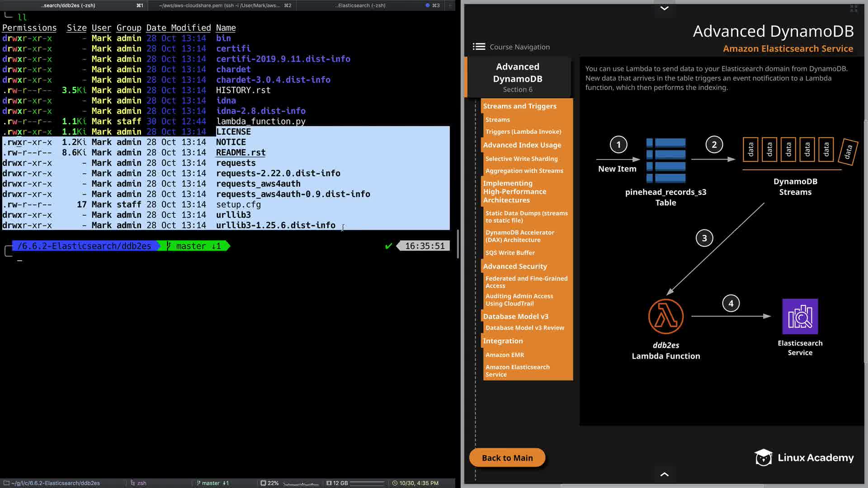Open the Selective Write Sharding lesson

pyautogui.click(x=521, y=159)
